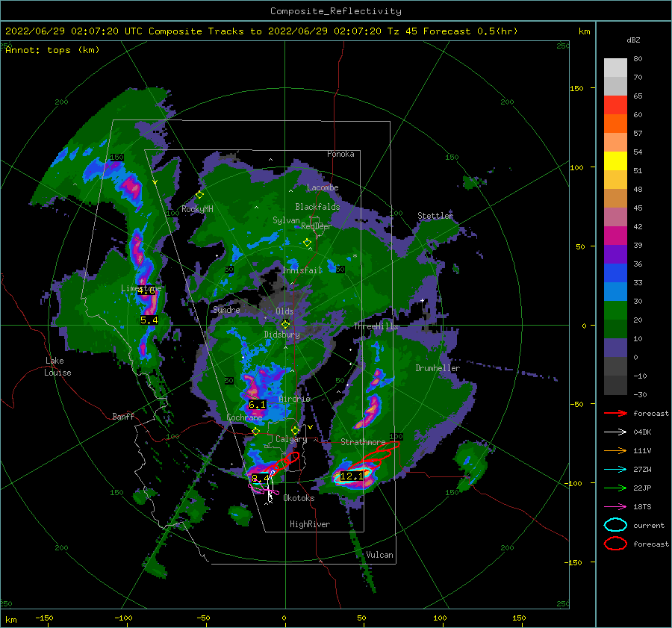Viewport: 672px width, 628px height.
Task: Click the magenta 39 dBZ color swatch
Action: [x=615, y=236]
